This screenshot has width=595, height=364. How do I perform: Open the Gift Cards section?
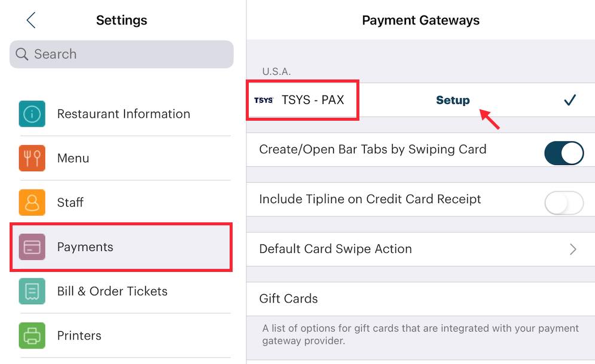coord(288,298)
